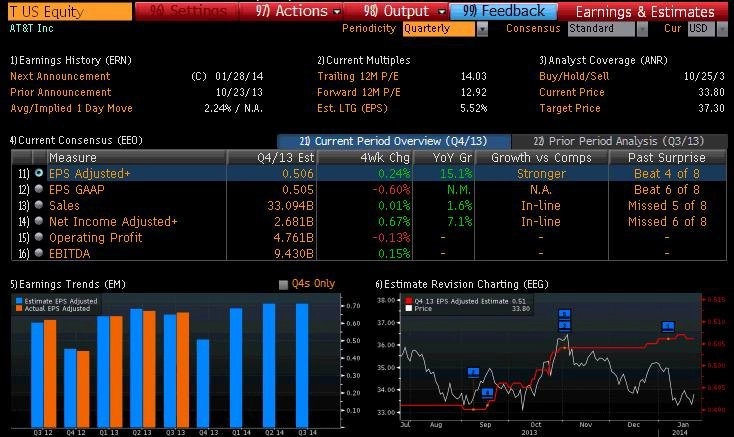Expand the 97) Actions menu
This screenshot has height=437, width=734.
292,11
